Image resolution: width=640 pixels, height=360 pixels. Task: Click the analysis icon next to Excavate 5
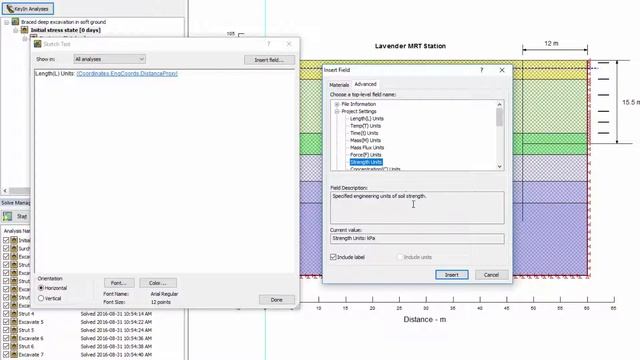tap(14, 322)
